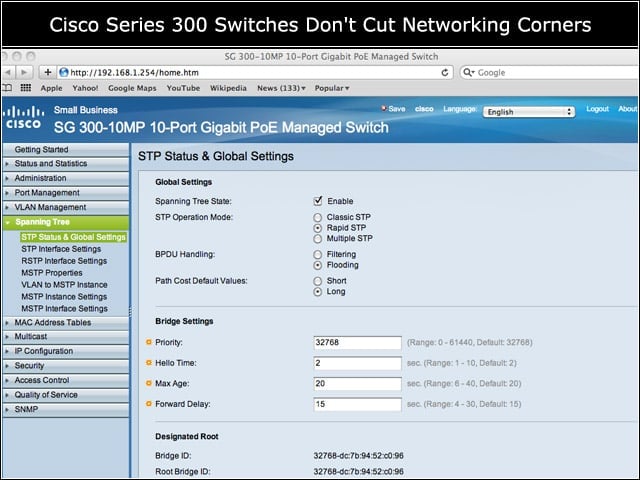
Task: Expand Status and Statistics menu
Action: [x=66, y=164]
